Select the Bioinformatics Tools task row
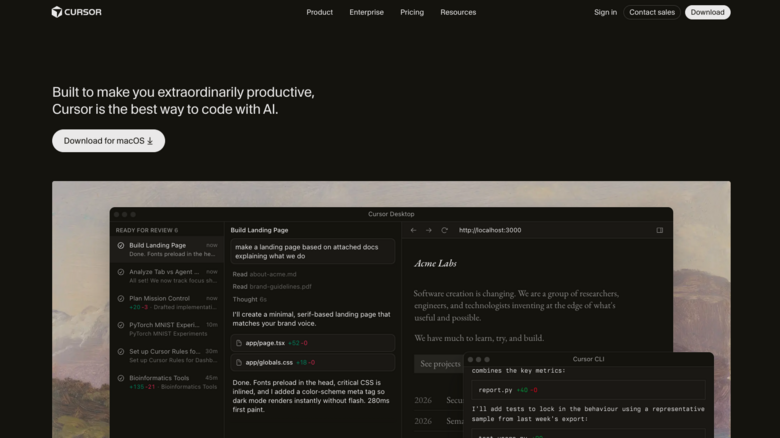 [168, 382]
